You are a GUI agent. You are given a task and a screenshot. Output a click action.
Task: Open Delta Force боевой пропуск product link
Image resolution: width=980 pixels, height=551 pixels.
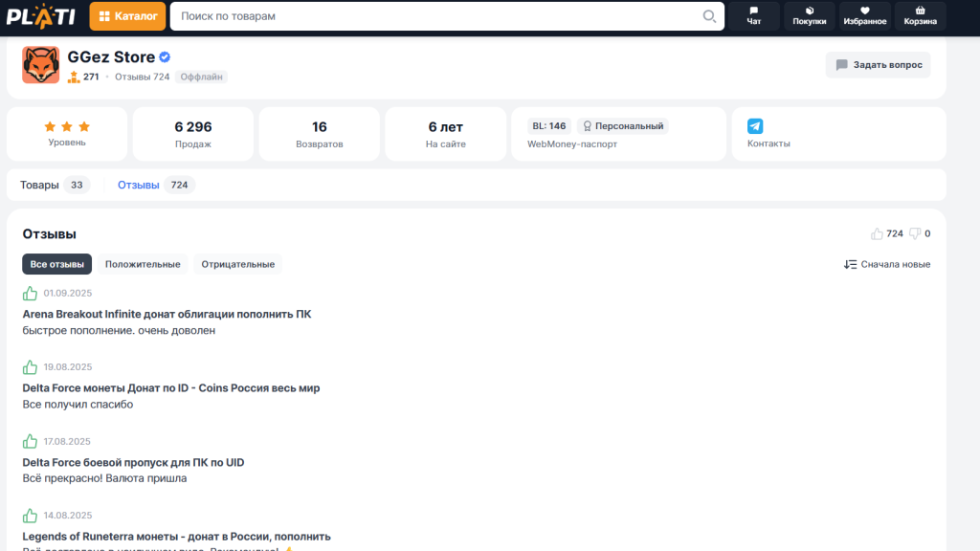(133, 462)
